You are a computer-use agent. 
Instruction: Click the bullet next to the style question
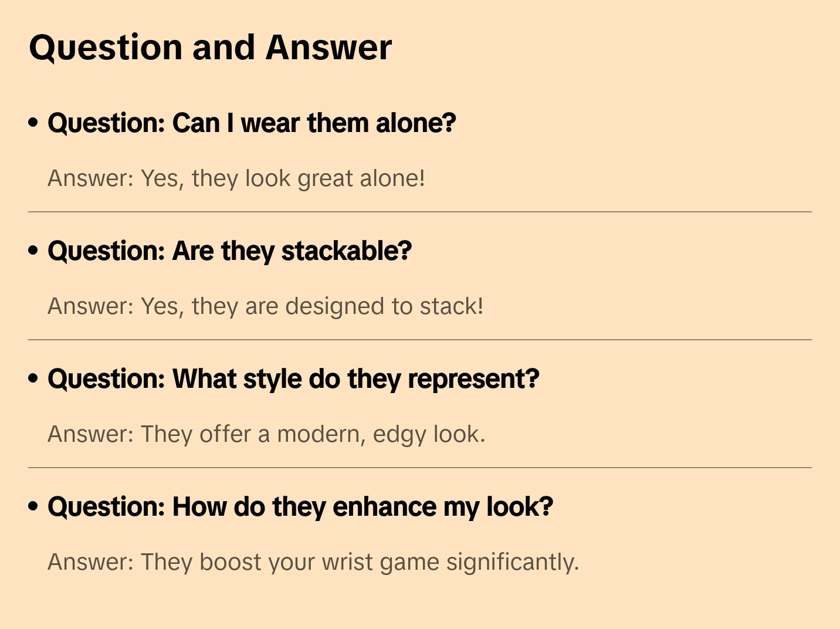tap(33, 378)
